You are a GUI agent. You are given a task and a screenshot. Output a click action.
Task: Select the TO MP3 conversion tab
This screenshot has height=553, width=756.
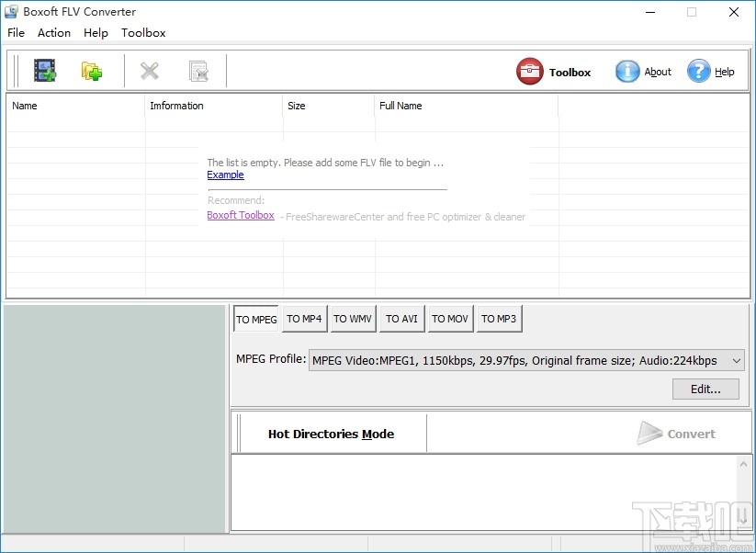click(x=499, y=319)
